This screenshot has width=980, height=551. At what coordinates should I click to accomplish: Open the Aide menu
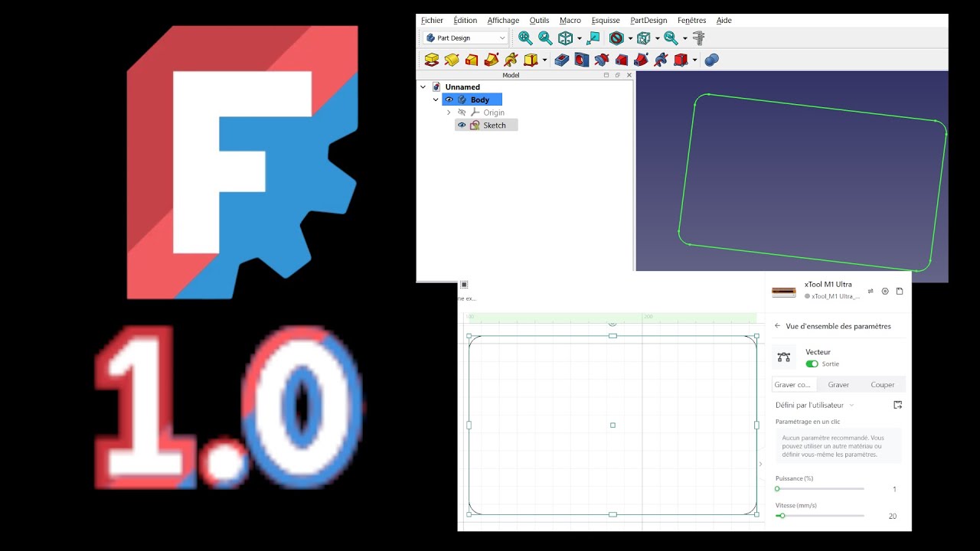724,21
